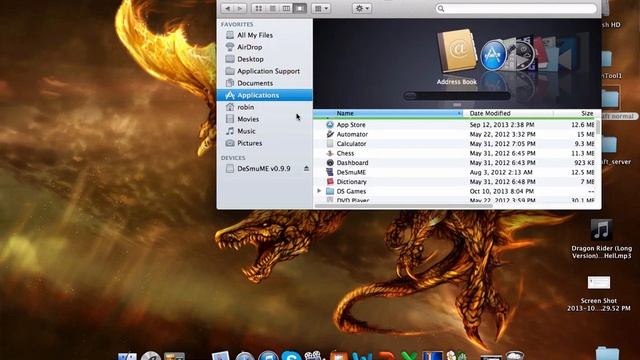Eject the DeSmuME v0.9.9 volume
The image size is (640, 360).
pyautogui.click(x=306, y=169)
